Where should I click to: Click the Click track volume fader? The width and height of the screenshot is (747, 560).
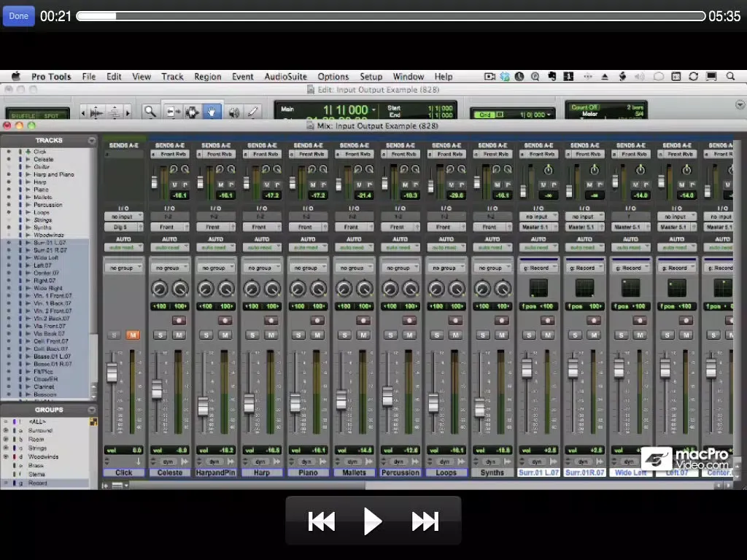click(112, 373)
